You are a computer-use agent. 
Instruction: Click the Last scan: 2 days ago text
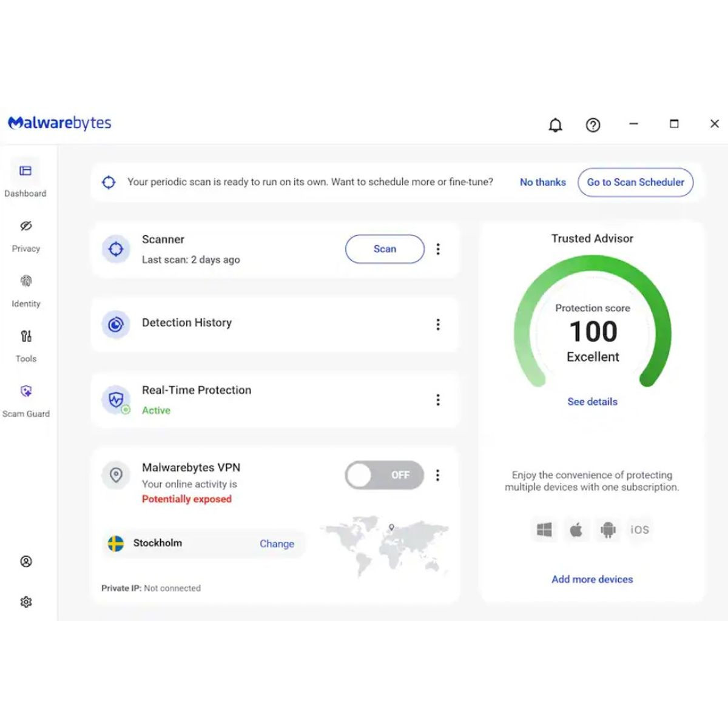coord(191,260)
